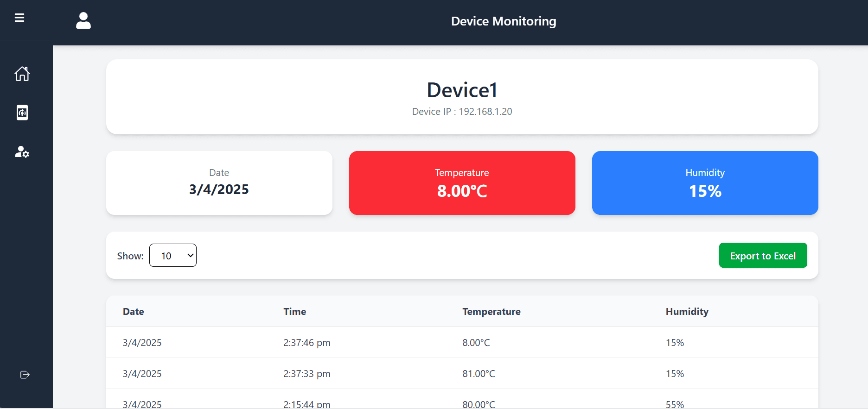Open user settings sidebar icon

pos(22,152)
